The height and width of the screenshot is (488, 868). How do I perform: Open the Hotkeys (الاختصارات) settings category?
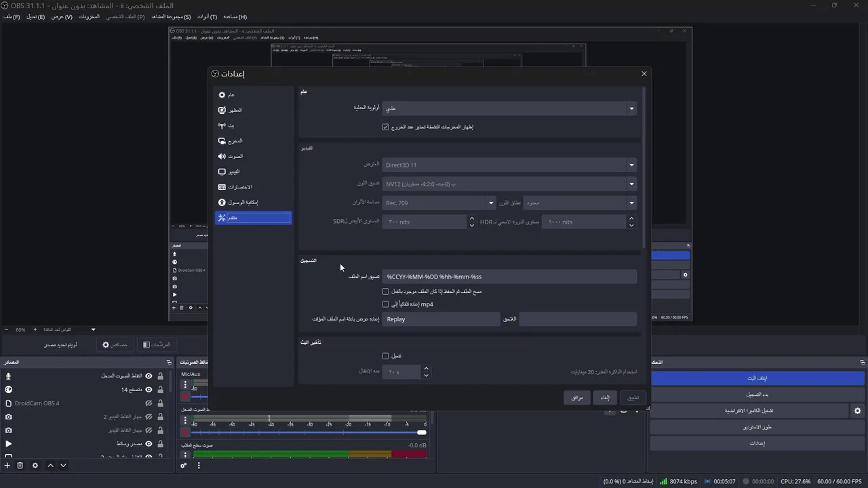[253, 187]
